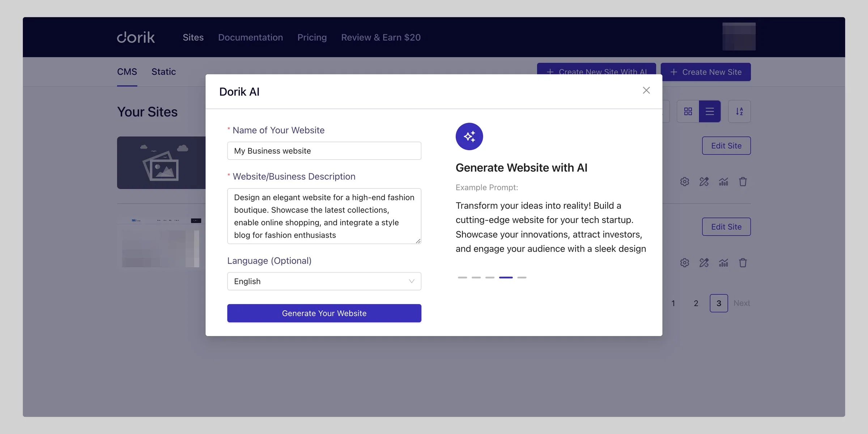
Task: Switch to grid view of sites
Action: 688,111
